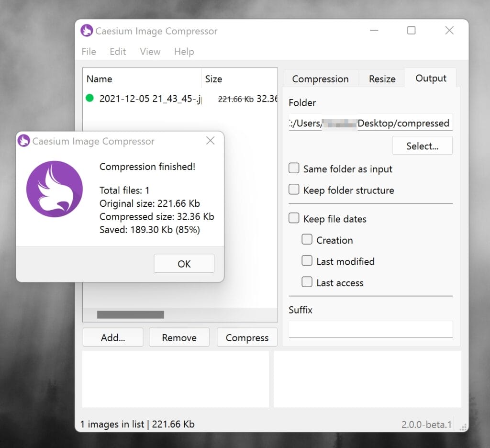
Task: Click the Remove button
Action: pyautogui.click(x=179, y=337)
